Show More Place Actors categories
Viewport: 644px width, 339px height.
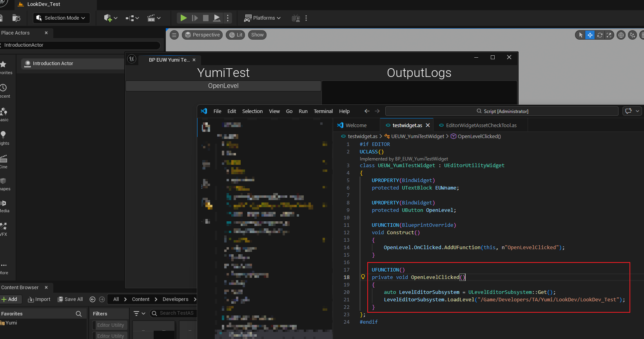pos(4,268)
